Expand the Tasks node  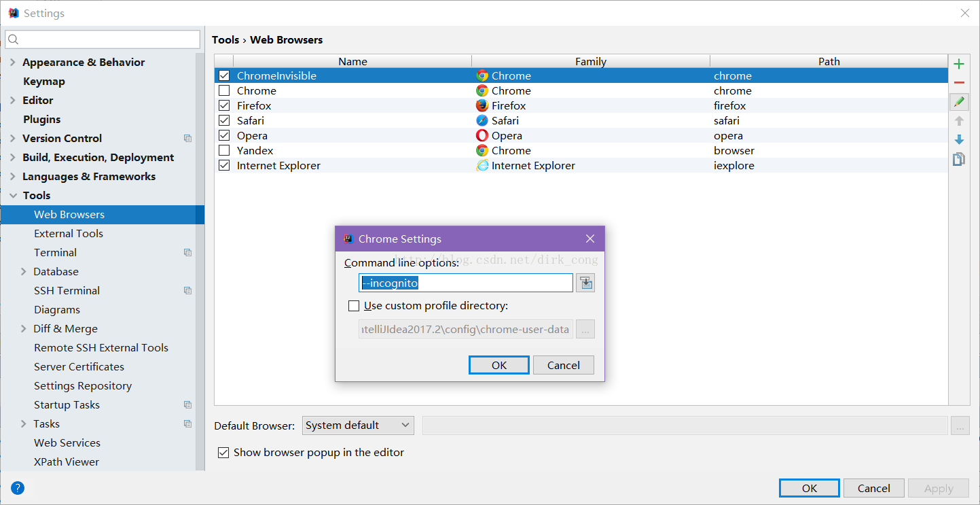[x=24, y=423]
